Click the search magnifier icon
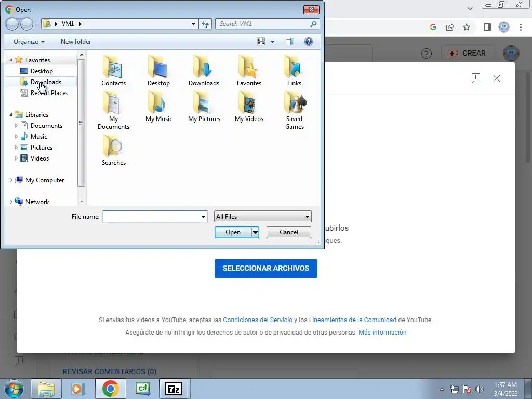Screen dimensions: 532x399 tap(313, 24)
